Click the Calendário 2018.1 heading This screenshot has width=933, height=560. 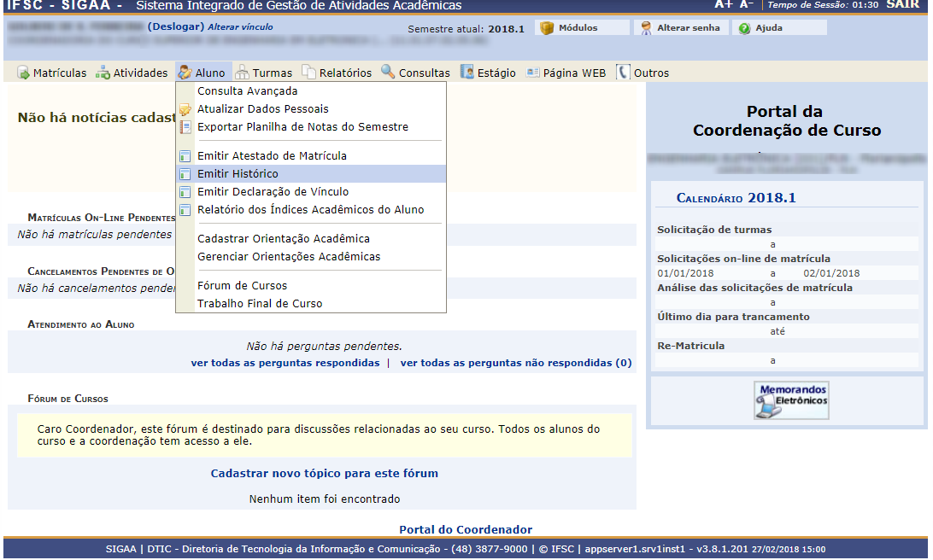pos(736,198)
